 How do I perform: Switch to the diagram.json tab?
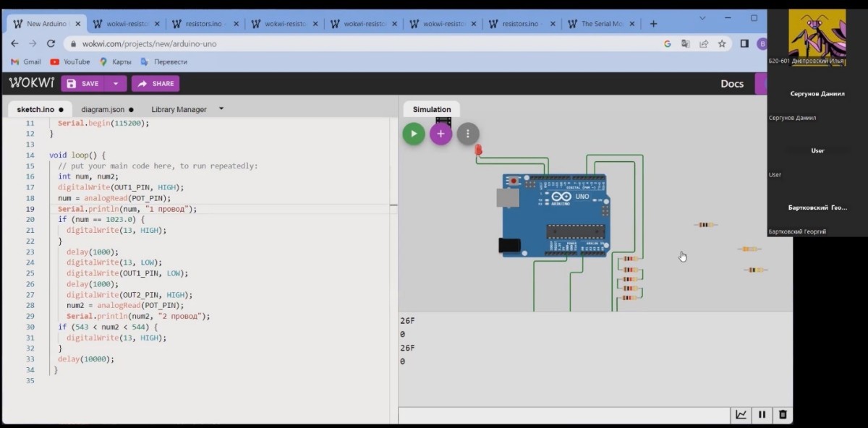pos(103,110)
